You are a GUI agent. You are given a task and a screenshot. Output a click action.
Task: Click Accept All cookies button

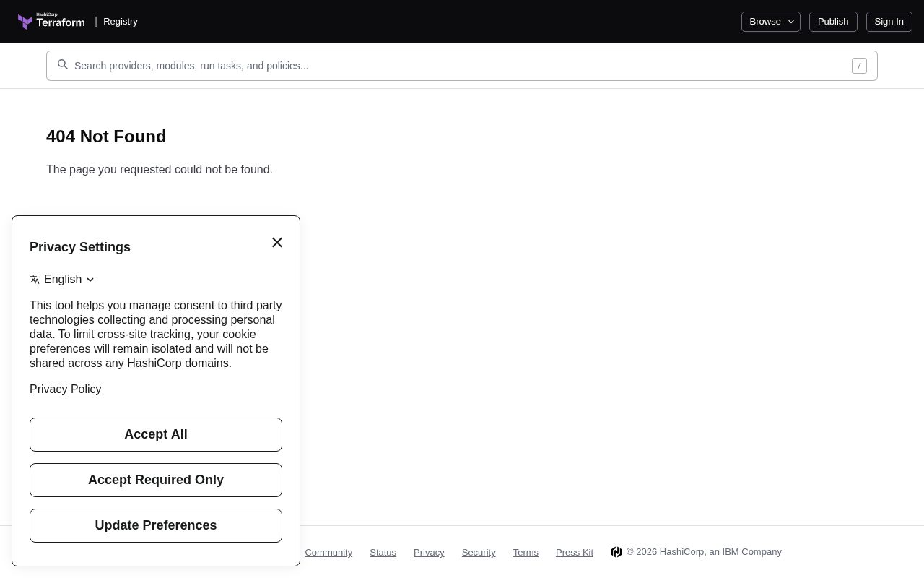pos(156,434)
